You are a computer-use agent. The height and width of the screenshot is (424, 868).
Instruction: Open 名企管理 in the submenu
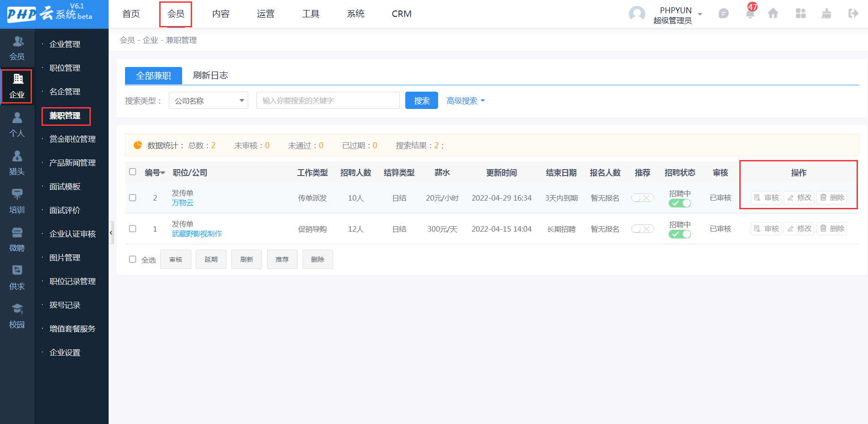click(x=65, y=92)
